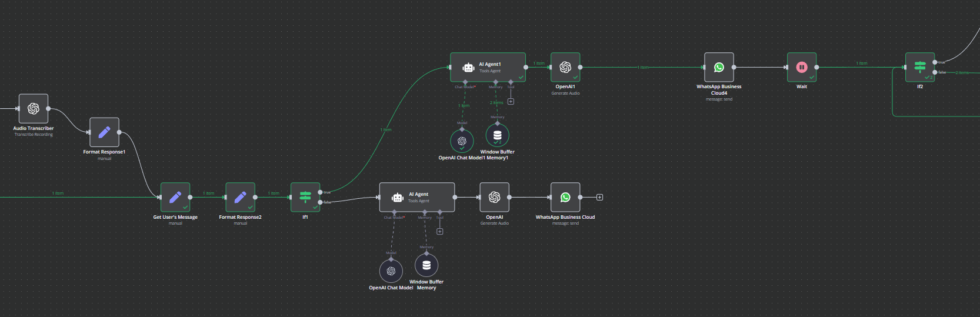980x317 pixels.
Task: Select the OpenAI1 Generate Audio node
Action: (x=565, y=67)
